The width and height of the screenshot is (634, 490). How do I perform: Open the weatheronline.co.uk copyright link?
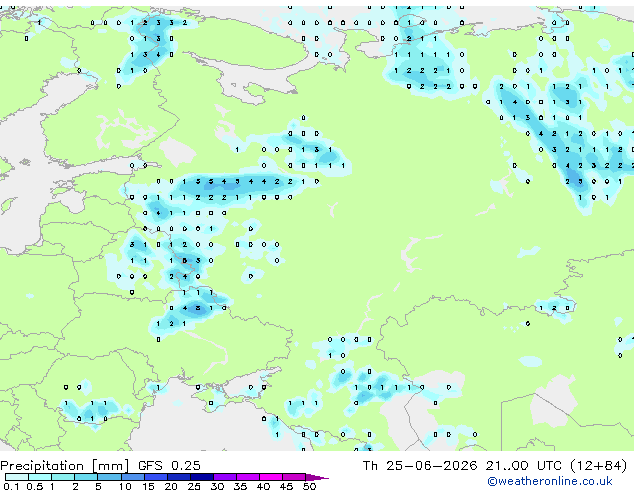click(x=550, y=481)
